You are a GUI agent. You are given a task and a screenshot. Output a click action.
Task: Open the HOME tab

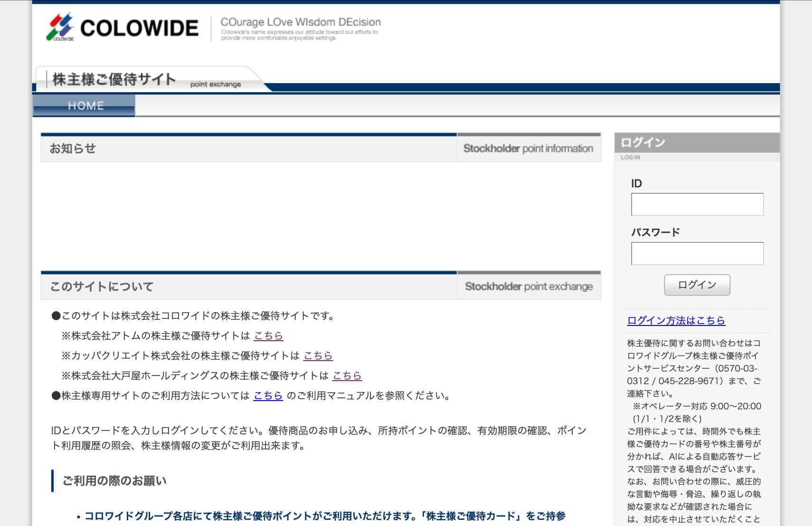point(84,105)
